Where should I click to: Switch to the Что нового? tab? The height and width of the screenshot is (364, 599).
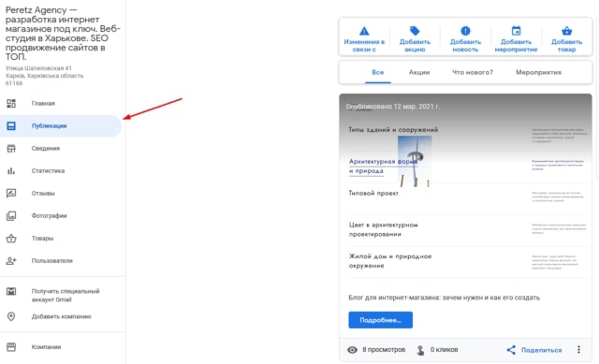473,72
